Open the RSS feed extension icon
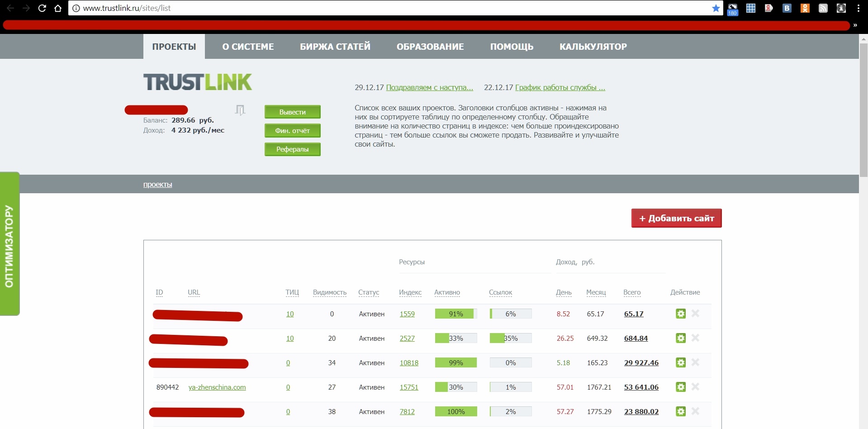Viewport: 868px width, 429px height. (x=823, y=8)
